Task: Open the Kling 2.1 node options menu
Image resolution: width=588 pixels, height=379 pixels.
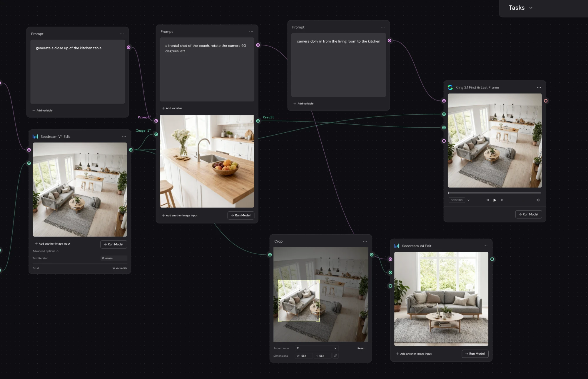Action: click(x=539, y=87)
